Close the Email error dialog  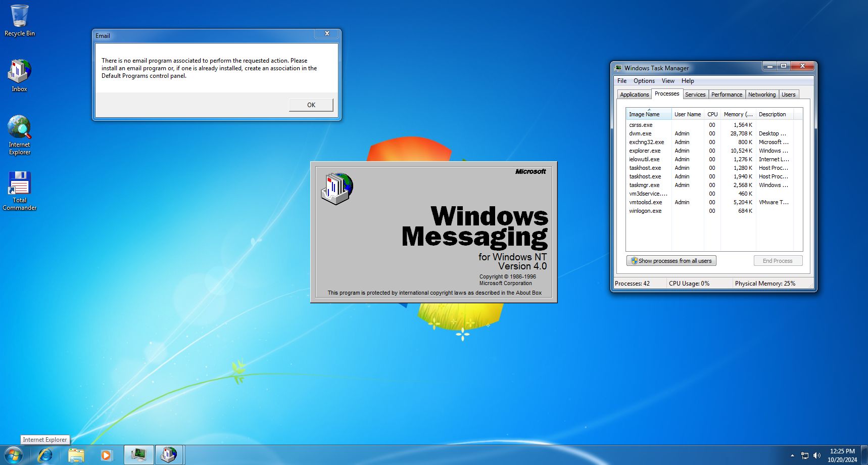[x=327, y=33]
